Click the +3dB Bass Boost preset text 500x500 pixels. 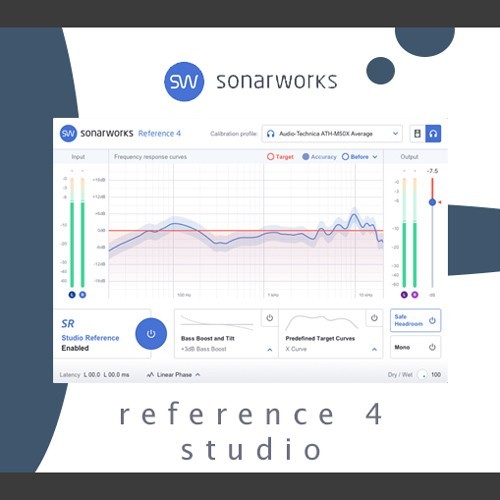pos(204,349)
